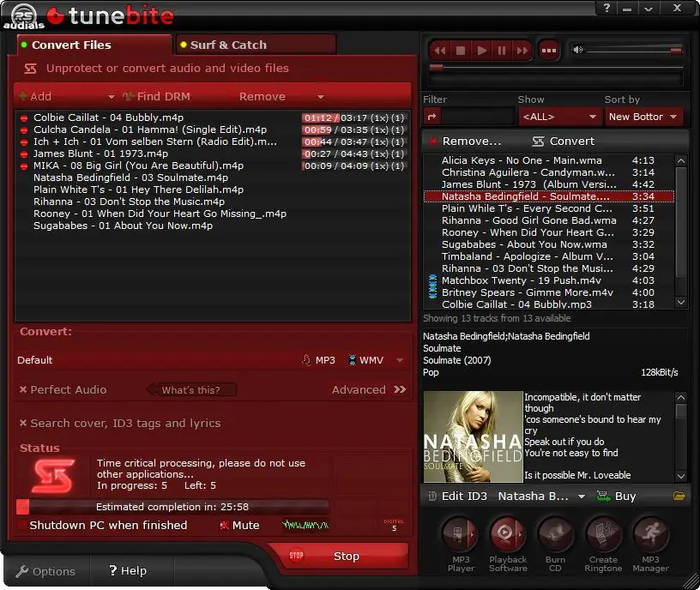
Task: Click the What's this? link
Action: click(190, 390)
